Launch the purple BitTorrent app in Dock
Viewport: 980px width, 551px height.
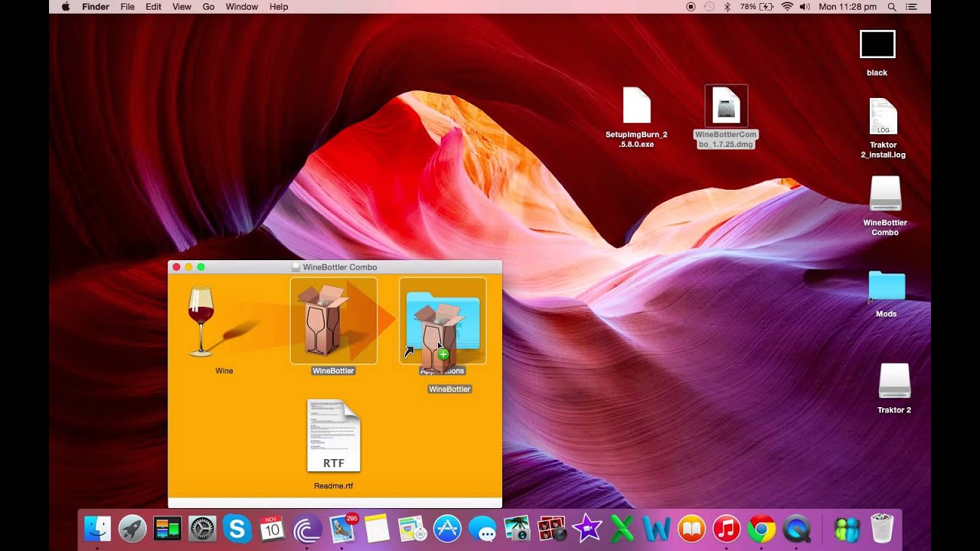(307, 529)
